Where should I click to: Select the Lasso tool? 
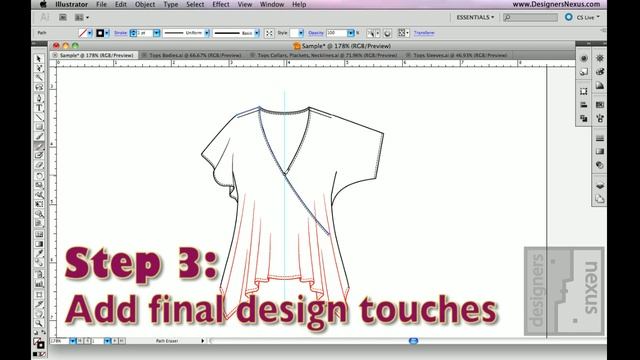39,87
